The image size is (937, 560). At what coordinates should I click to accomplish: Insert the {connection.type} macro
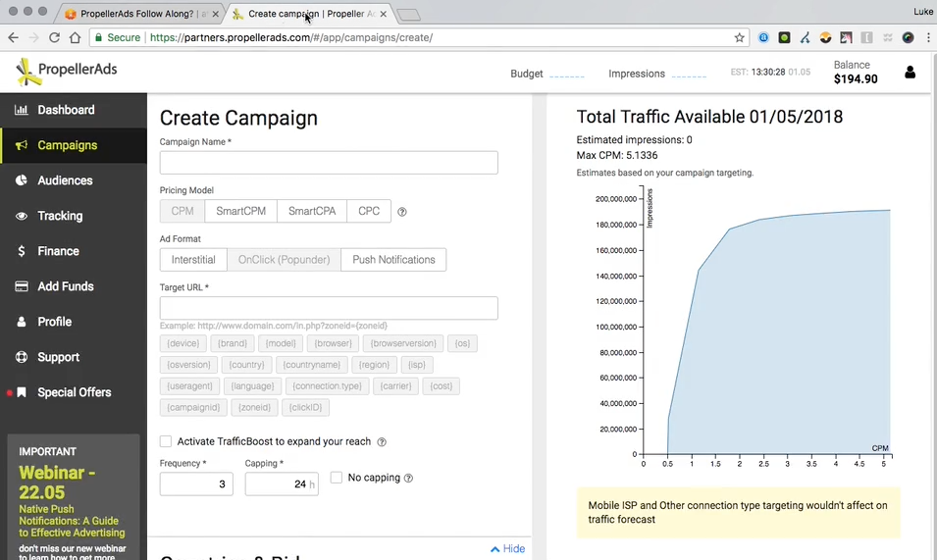328,386
